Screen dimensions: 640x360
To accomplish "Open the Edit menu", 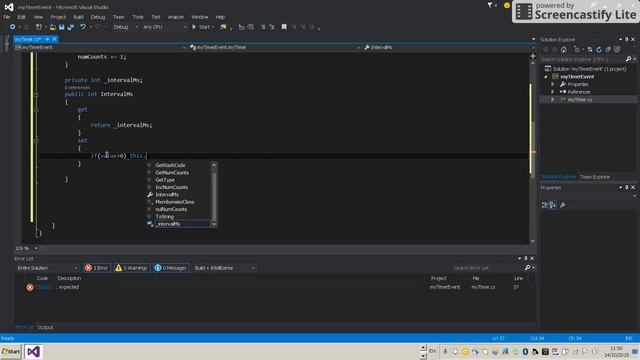I will coord(22,17).
